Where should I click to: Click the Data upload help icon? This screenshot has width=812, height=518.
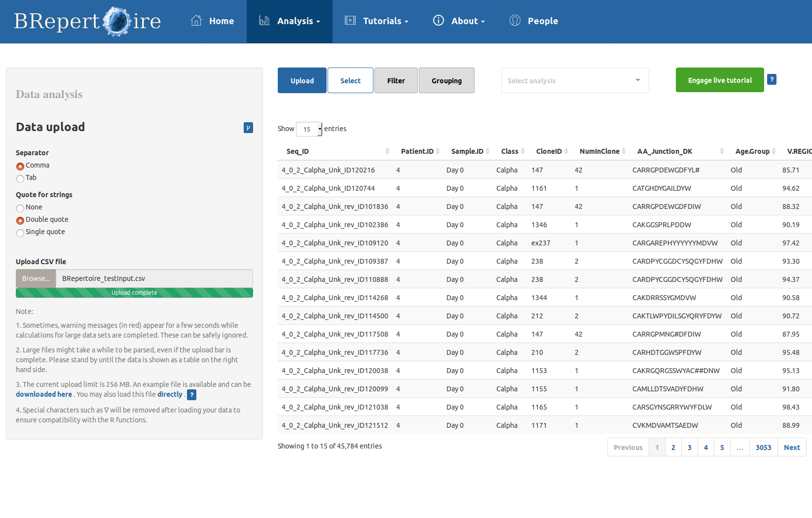tap(248, 128)
